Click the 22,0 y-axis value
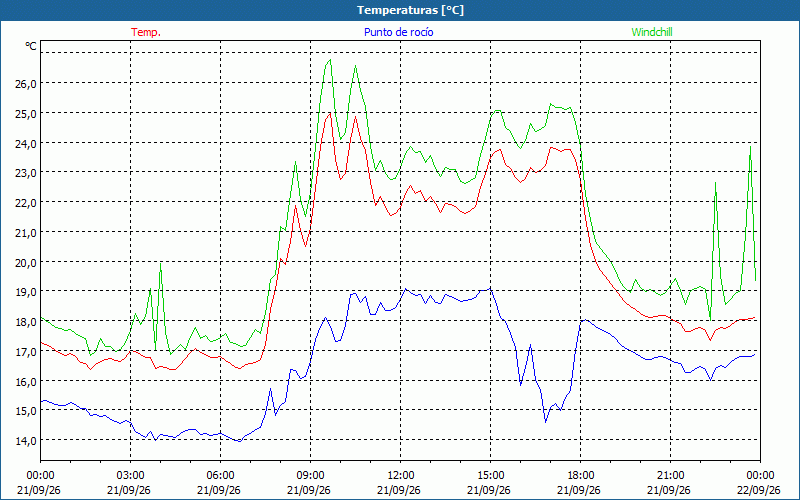Image resolution: width=800 pixels, height=500 pixels. click(26, 203)
